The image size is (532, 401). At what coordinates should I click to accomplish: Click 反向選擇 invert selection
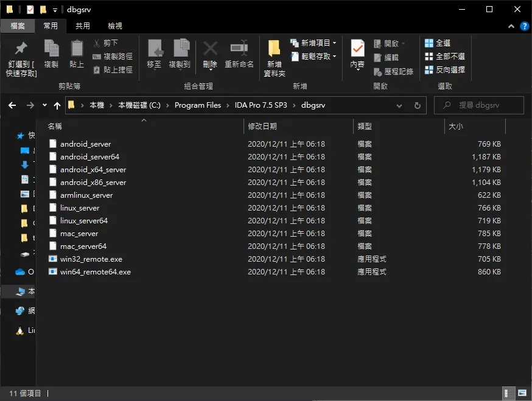pyautogui.click(x=445, y=70)
